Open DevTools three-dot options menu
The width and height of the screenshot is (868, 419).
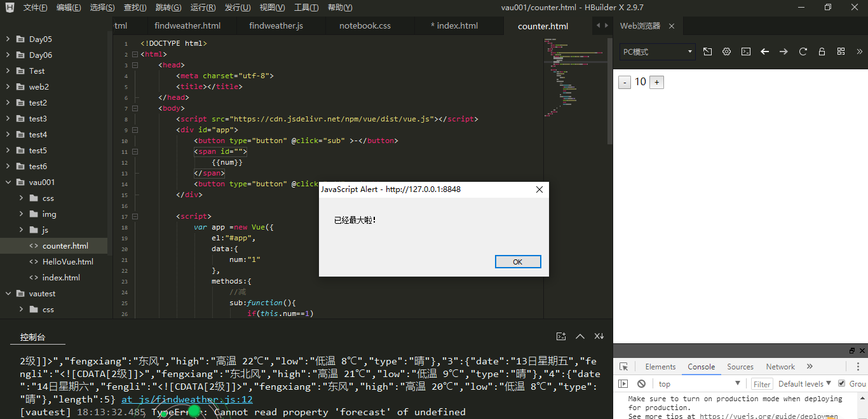pos(858,367)
